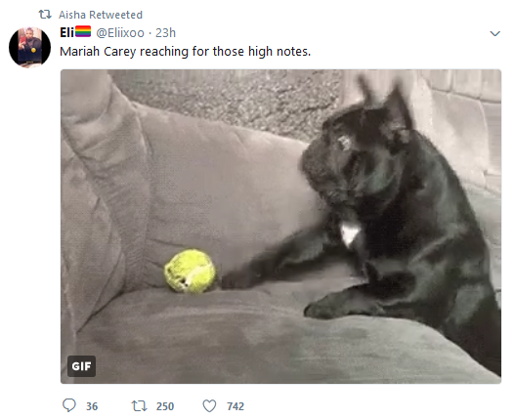
Task: Click the 36 replies count
Action: point(92,406)
